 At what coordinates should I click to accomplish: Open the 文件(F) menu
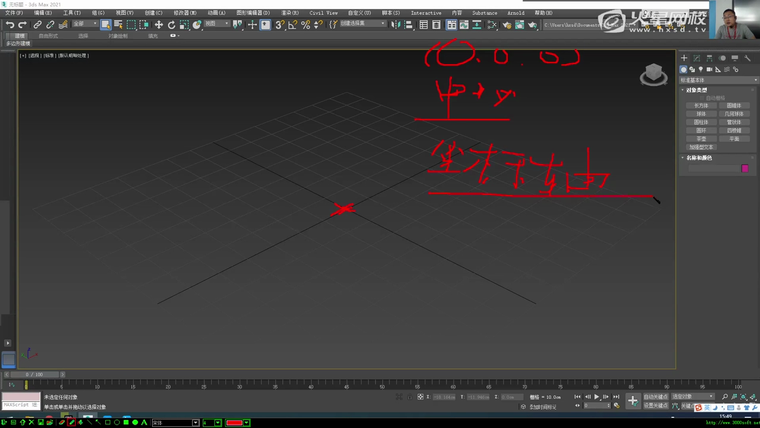[x=13, y=13]
